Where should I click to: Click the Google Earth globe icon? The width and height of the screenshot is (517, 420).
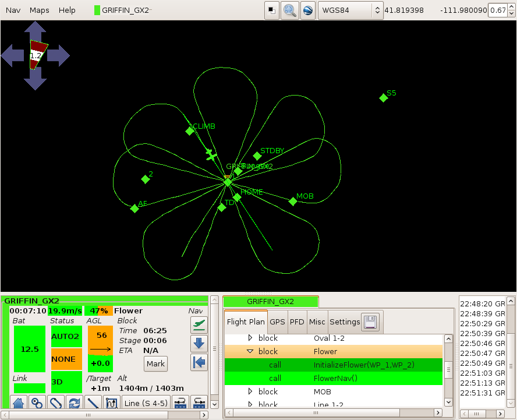(x=307, y=10)
